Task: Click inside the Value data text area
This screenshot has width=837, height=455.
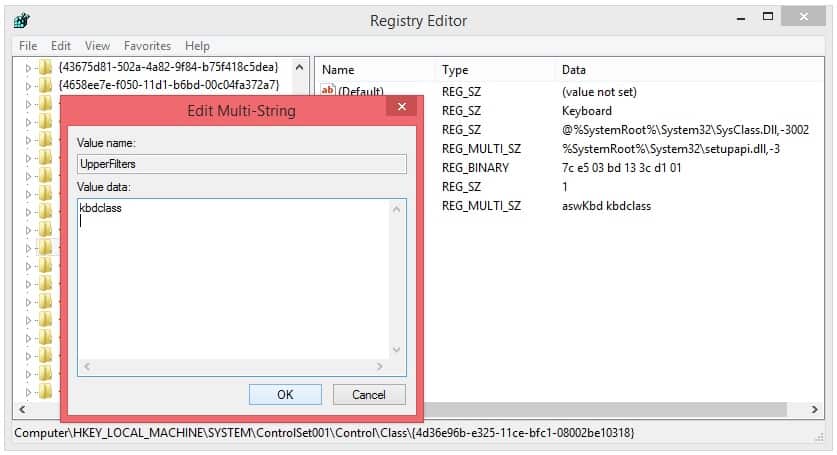Action: [x=230, y=280]
